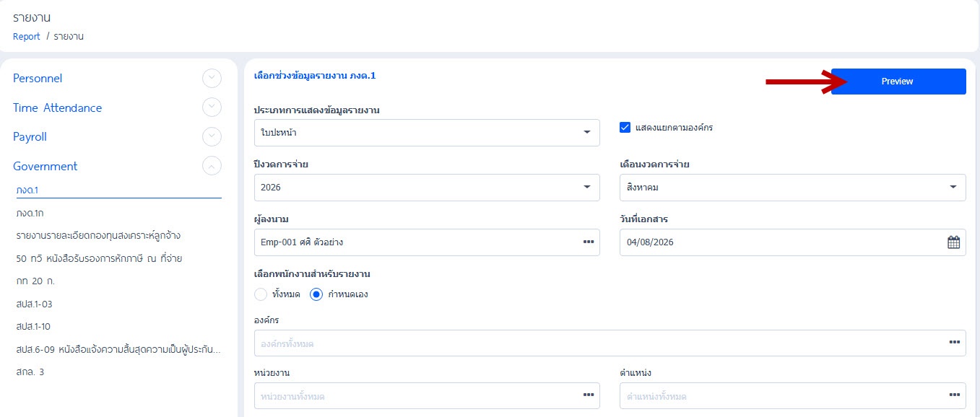Click the Preview button
This screenshot has width=980, height=417.
[898, 82]
